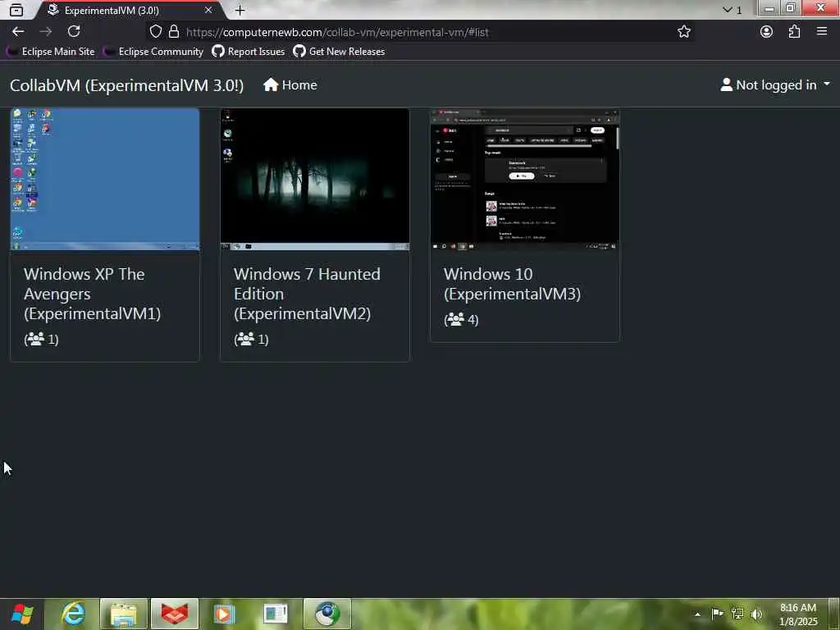Click the user count on the Windows XP card

pos(41,339)
